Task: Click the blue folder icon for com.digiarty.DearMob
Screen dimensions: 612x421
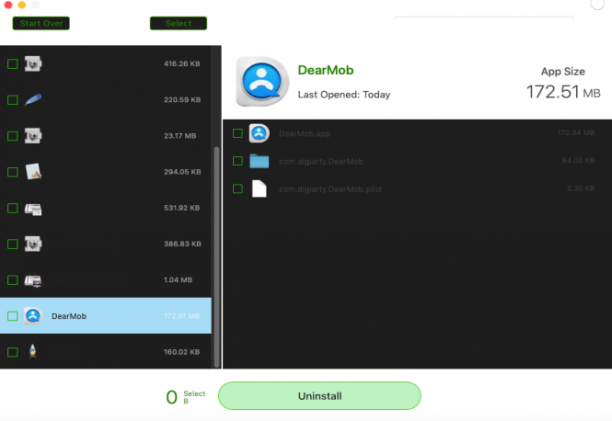Action: [x=259, y=161]
